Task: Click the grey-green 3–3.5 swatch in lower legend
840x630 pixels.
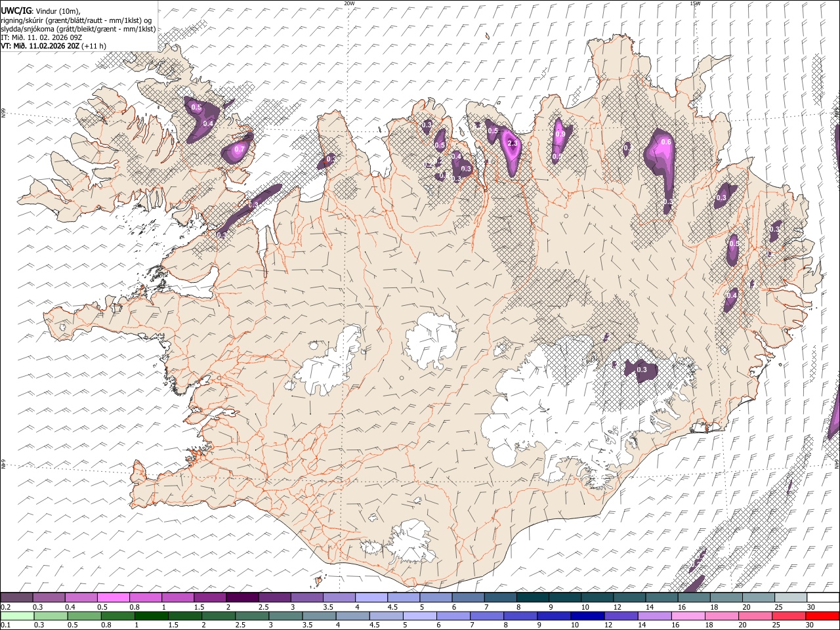Action: 286,616
